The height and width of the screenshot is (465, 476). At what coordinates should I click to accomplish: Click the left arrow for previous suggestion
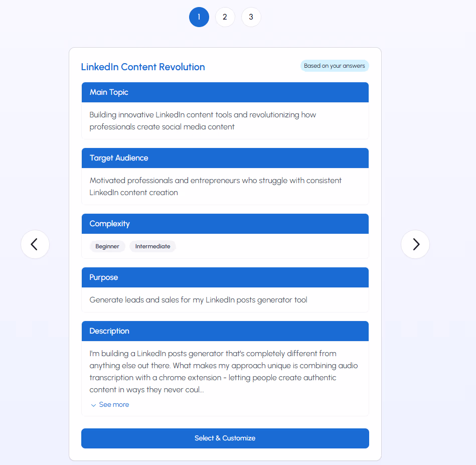(35, 244)
